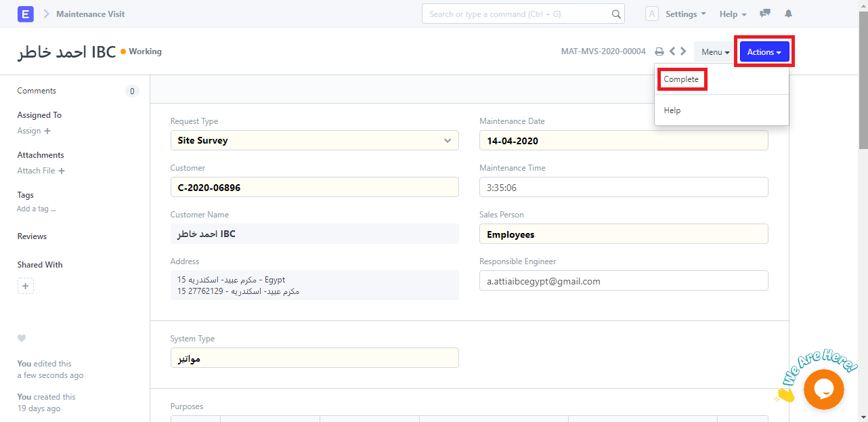
Task: Click the heart like icon
Action: 22,338
